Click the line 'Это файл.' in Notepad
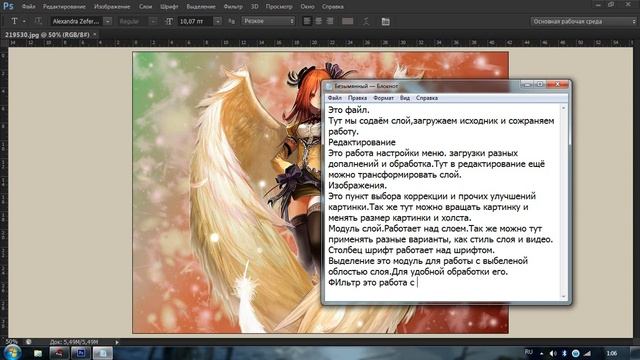640x360 pixels. (349, 110)
